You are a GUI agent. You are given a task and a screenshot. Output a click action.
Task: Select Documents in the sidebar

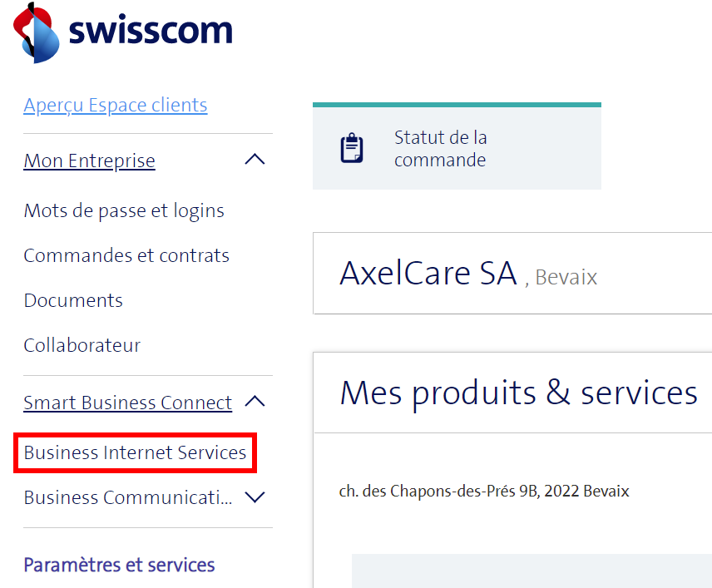coord(73,301)
